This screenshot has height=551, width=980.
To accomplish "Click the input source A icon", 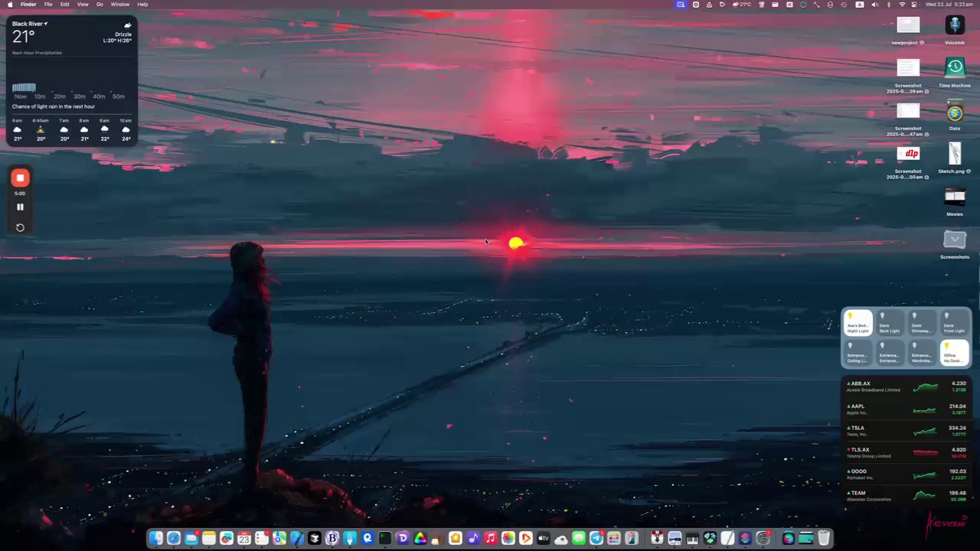I will pos(860,5).
